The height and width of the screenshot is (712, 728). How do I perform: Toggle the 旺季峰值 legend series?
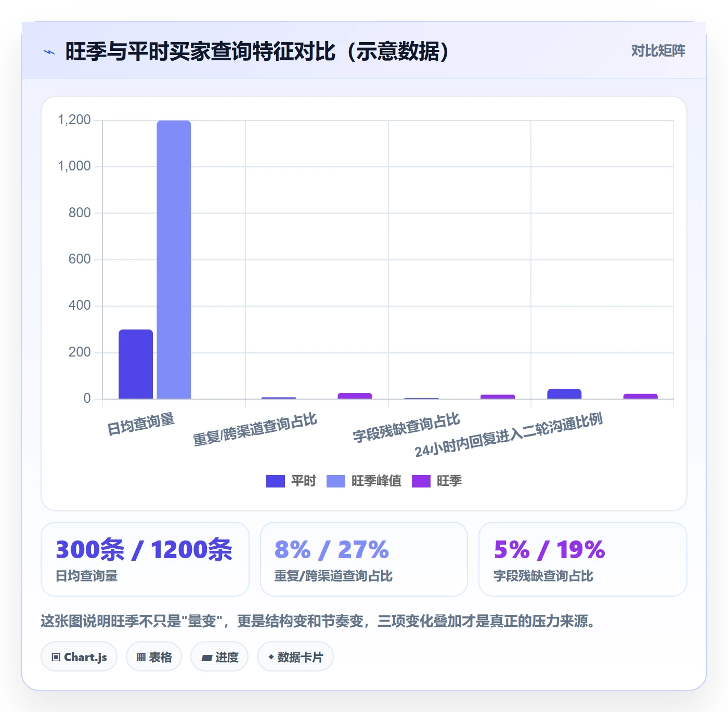(x=364, y=481)
